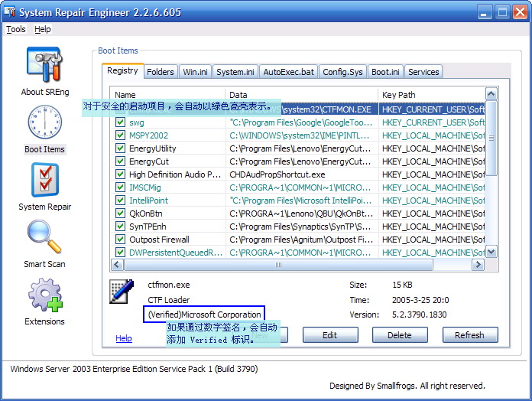
Task: Minimize the System Repair Engineer window
Action: tap(484, 12)
